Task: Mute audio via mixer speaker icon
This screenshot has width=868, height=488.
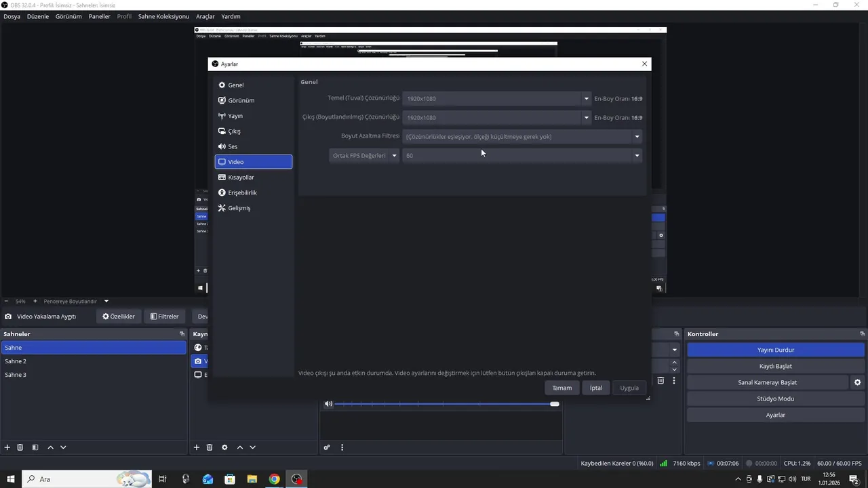Action: point(328,404)
